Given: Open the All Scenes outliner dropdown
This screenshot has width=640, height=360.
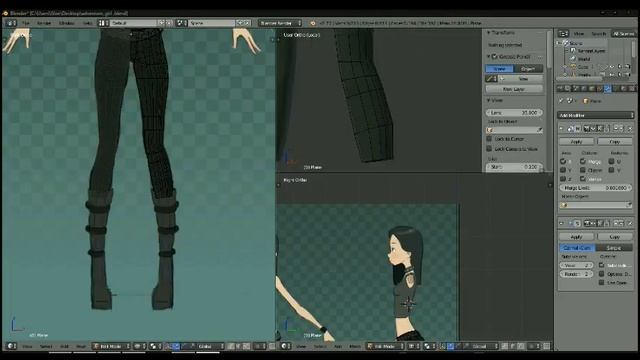Looking at the screenshot, I should (623, 33).
